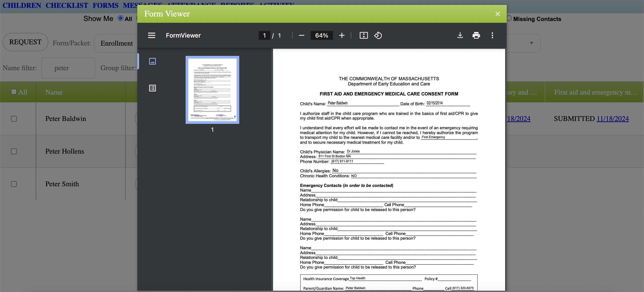Viewport: 644px width, 292px height.
Task: Open the CHECKLIST menu item
Action: (67, 5)
